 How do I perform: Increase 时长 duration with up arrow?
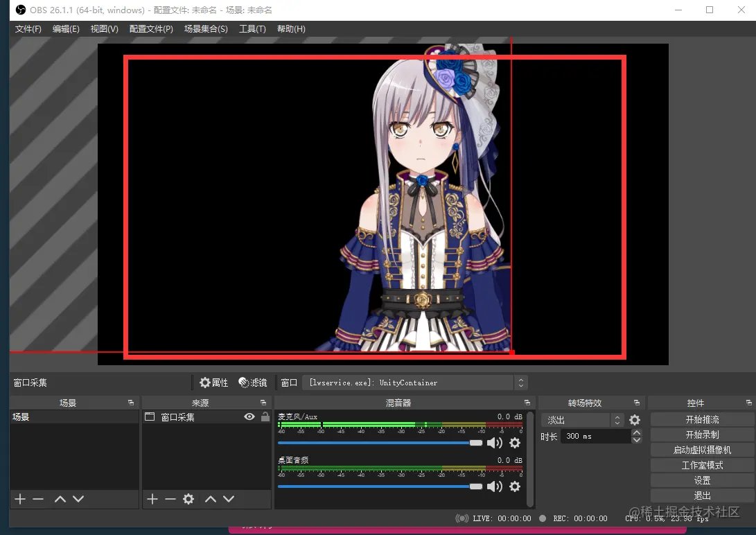(x=636, y=433)
